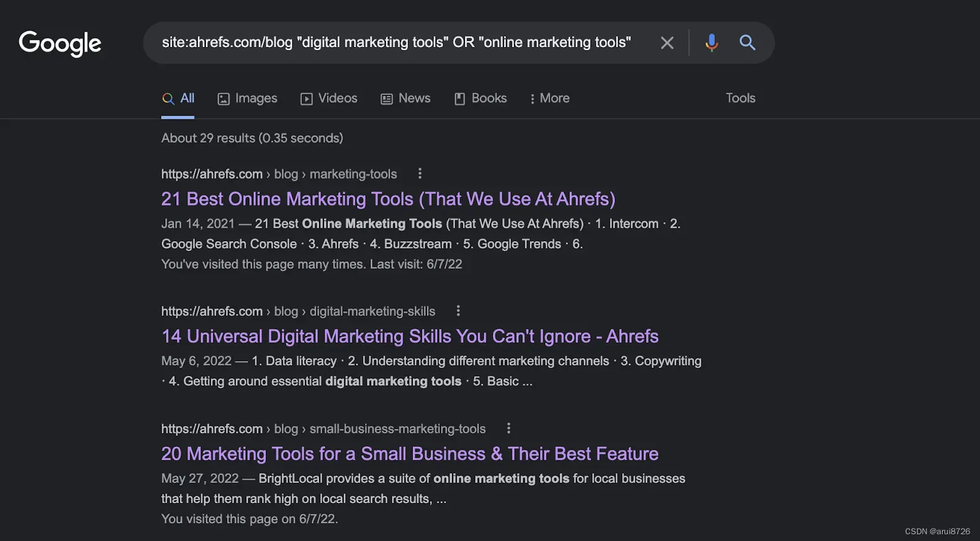Open three-dot menu for digital-marketing-skills result
Image resolution: width=980 pixels, height=541 pixels.
point(458,311)
